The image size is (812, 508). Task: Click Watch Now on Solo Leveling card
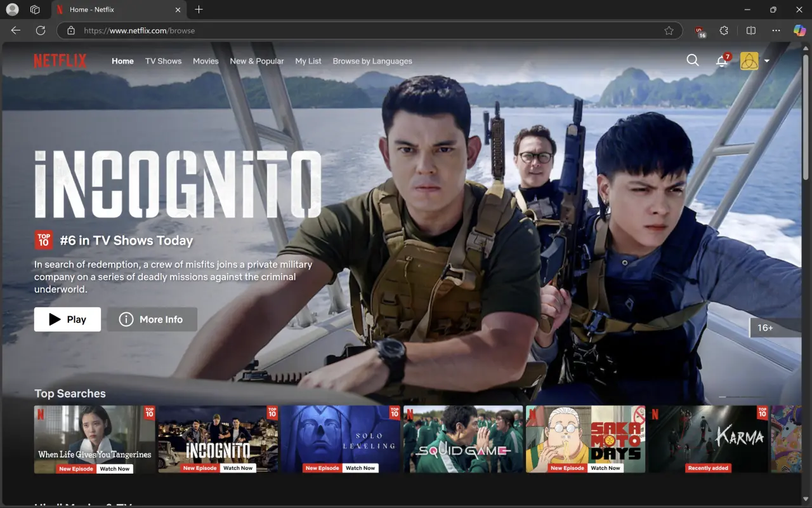coord(360,468)
